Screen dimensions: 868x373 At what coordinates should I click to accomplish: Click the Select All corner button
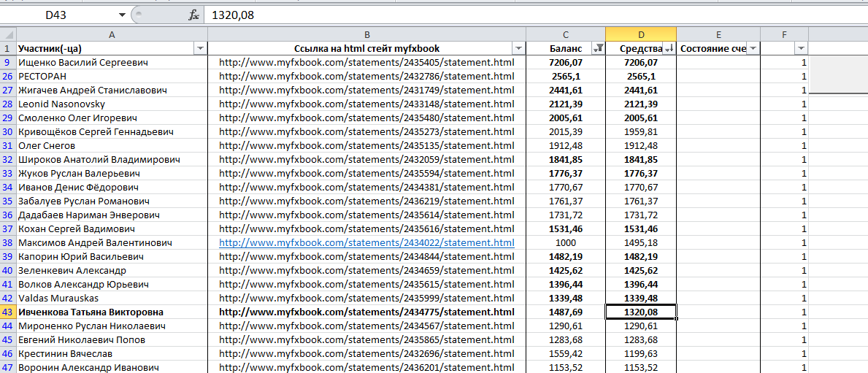pos(8,34)
